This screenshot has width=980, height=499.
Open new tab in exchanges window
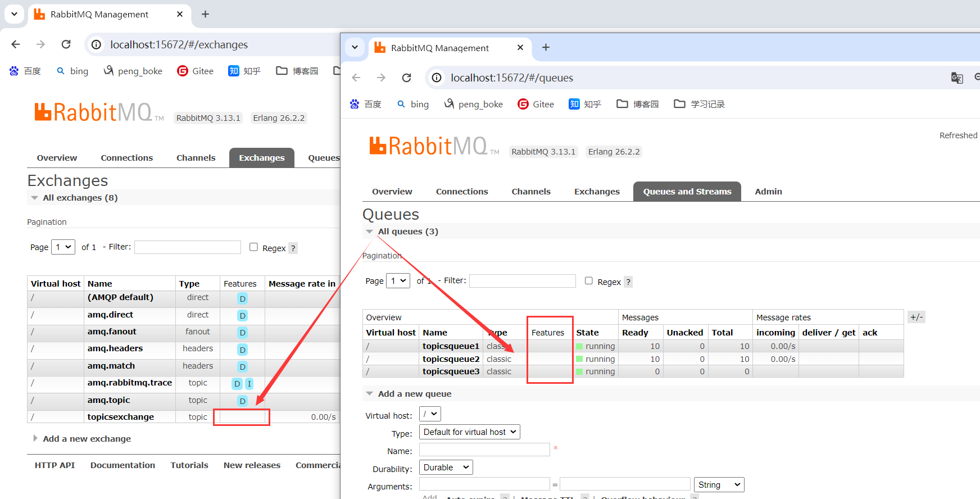[x=205, y=14]
